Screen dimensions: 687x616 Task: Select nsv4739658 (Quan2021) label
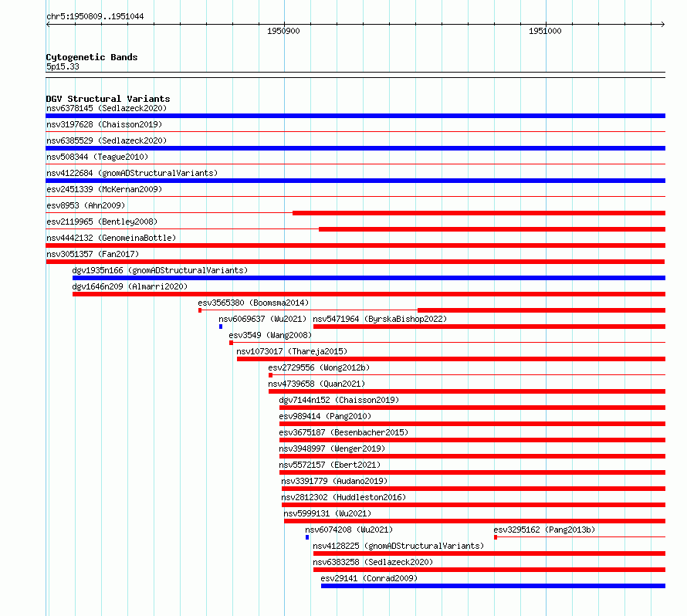point(316,384)
